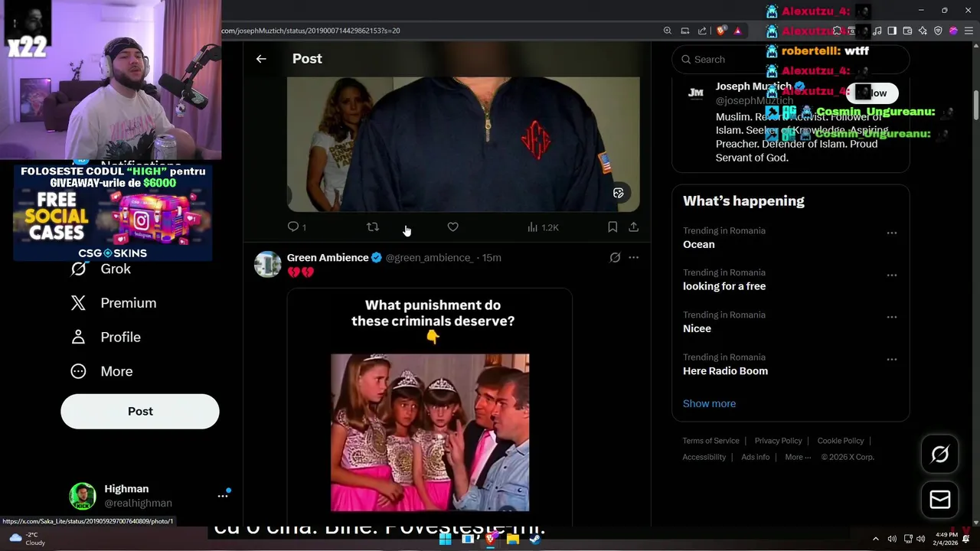The height and width of the screenshot is (551, 980).
Task: Open the Privacy Policy link
Action: (x=778, y=441)
